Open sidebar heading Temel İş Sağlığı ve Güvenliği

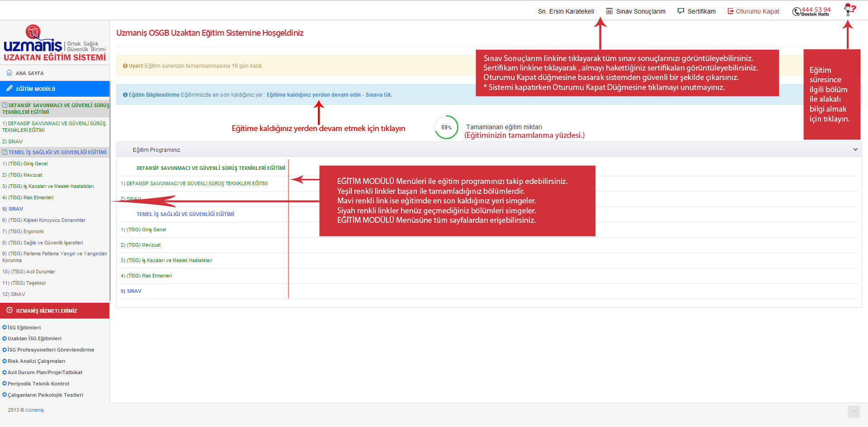point(55,152)
